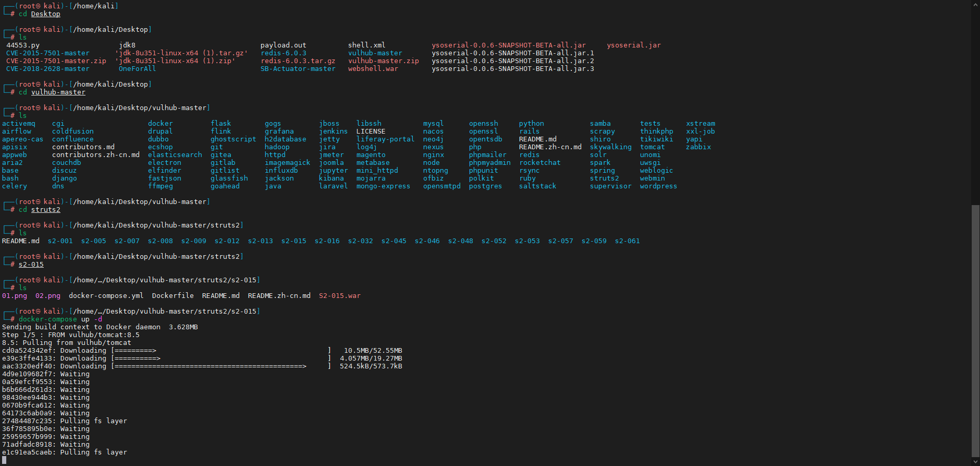Click the Dockerfile file name
This screenshot has height=466, width=980.
click(173, 296)
